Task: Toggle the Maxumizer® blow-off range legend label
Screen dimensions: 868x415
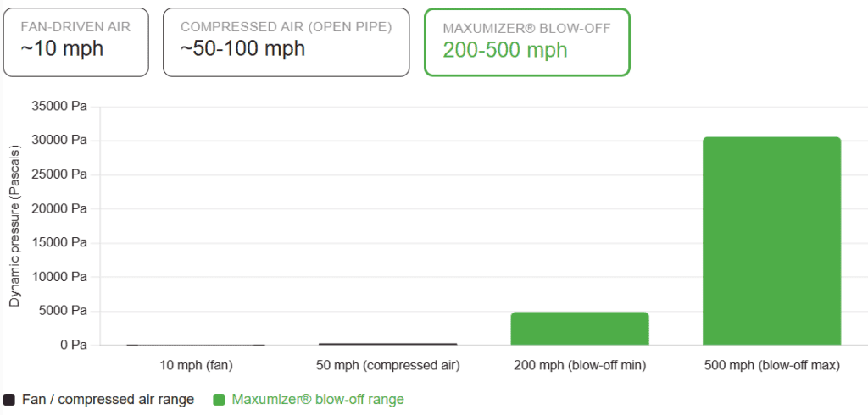Action: tap(318, 400)
